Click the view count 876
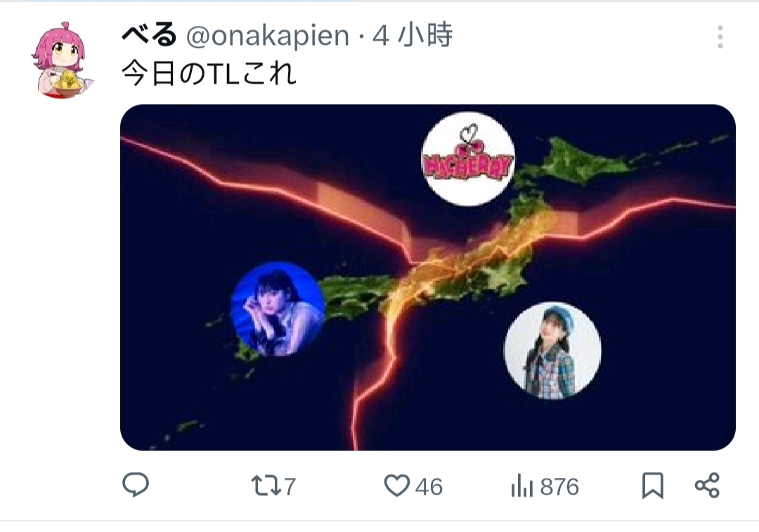The width and height of the screenshot is (759, 532). pos(559,487)
